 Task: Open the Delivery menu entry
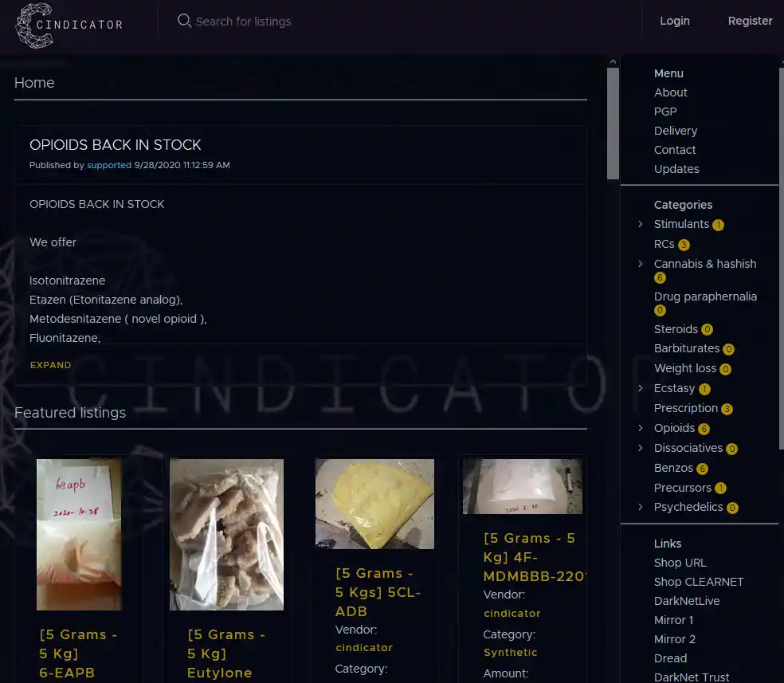tap(676, 131)
